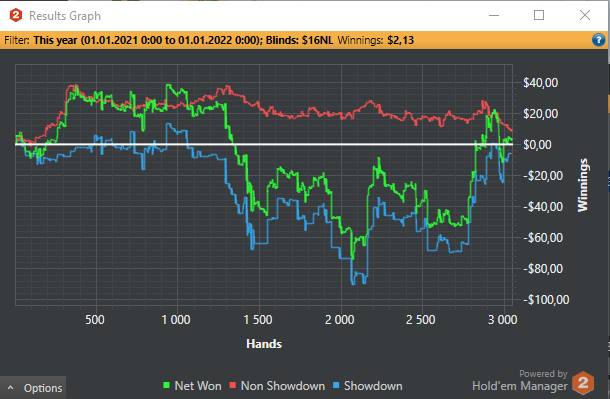Expand the Options panel

pos(33,388)
